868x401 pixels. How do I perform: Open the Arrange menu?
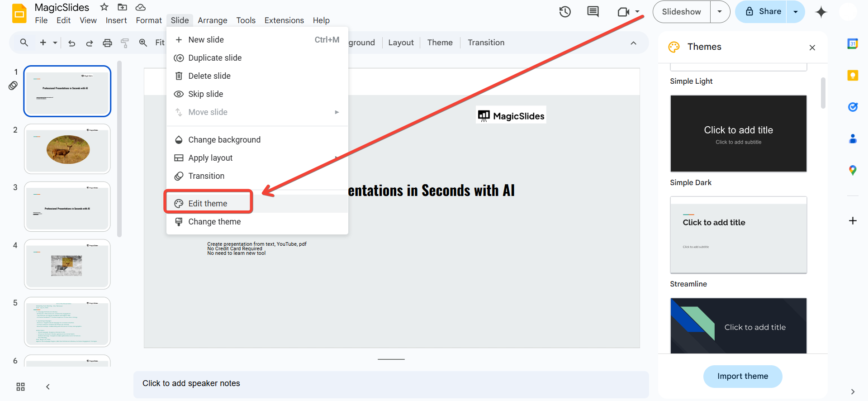[x=213, y=20]
